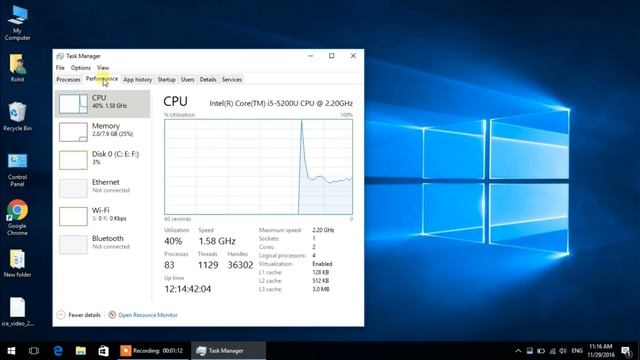The width and height of the screenshot is (640, 360).
Task: Open the My Computer desktop icon
Action: pos(18,23)
